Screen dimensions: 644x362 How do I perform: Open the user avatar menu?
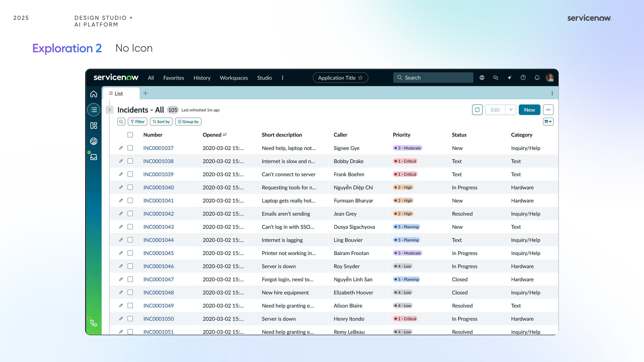(549, 78)
